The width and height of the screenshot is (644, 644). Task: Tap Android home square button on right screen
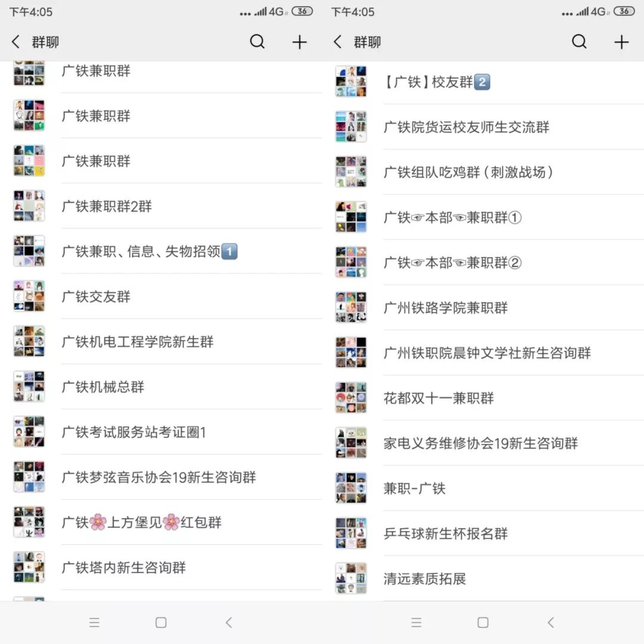[483, 622]
